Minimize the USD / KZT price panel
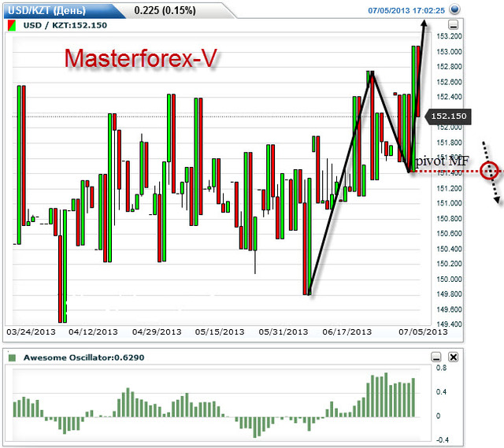 pos(454,25)
